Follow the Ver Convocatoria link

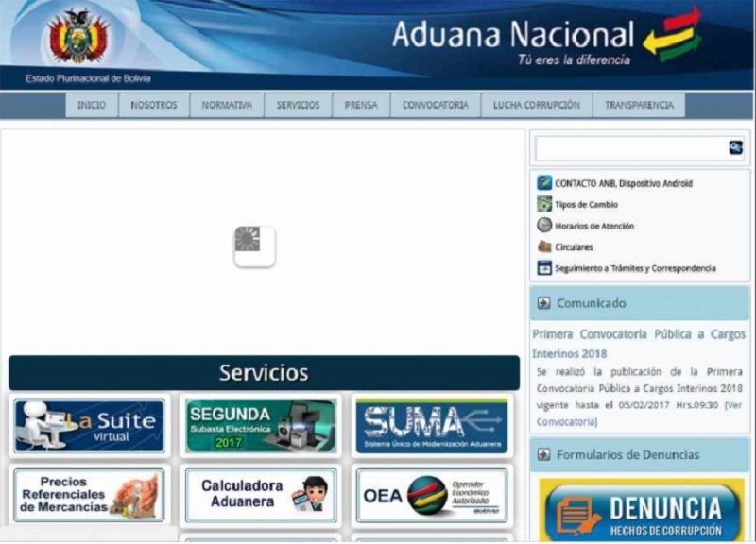coord(640,414)
